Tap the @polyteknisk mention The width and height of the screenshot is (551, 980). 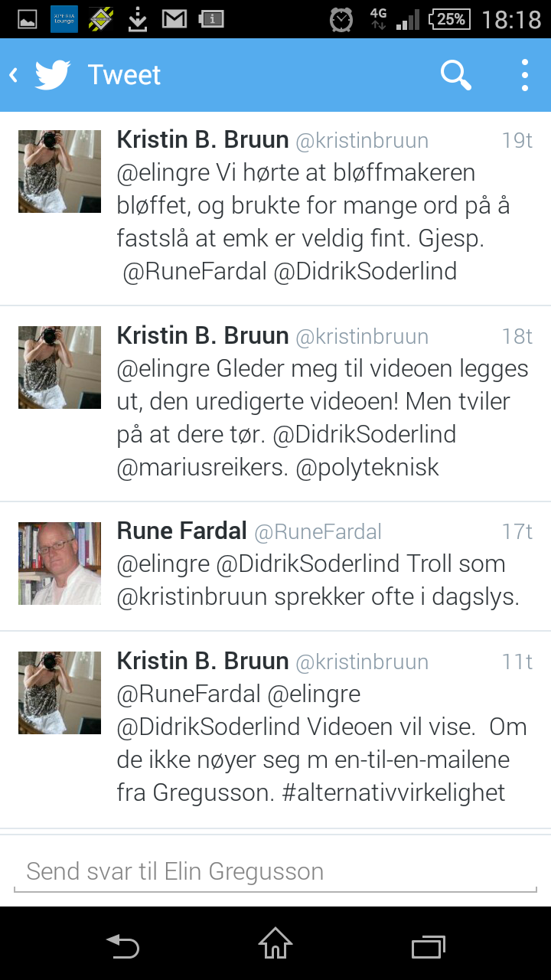point(367,468)
